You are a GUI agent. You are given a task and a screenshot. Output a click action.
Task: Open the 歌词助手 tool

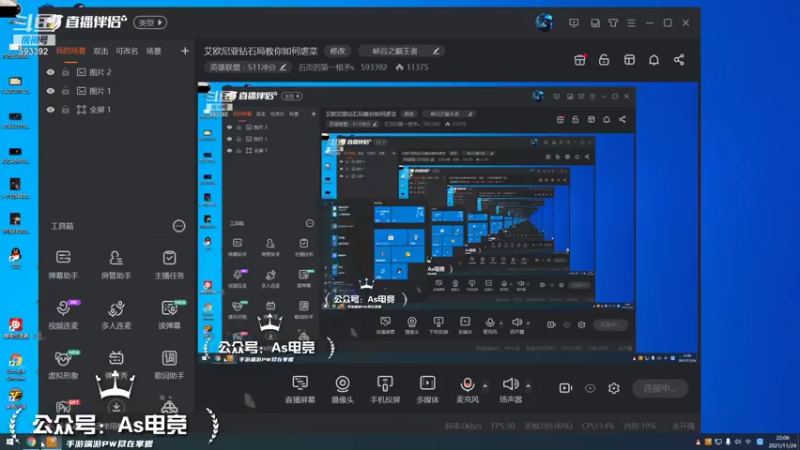point(169,364)
